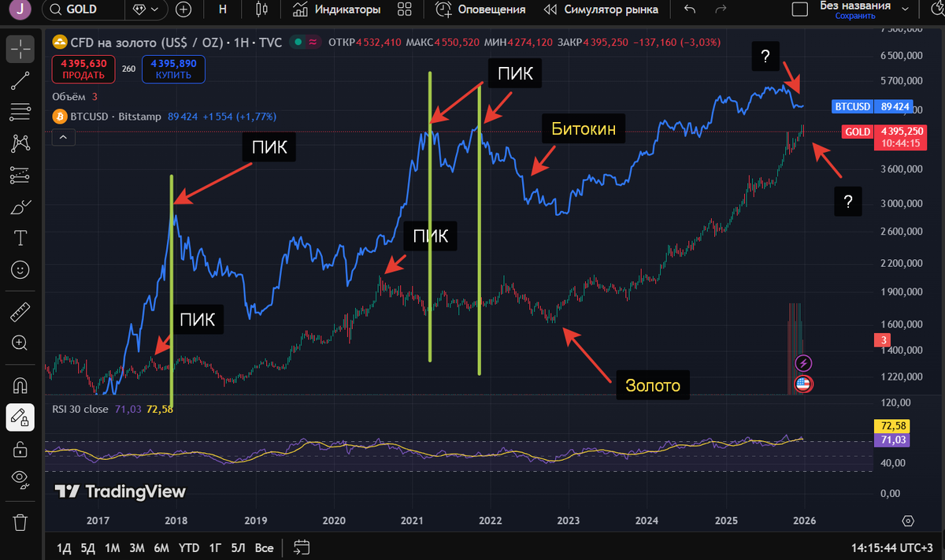Undo the last chart action
Viewport: 945px width, 560px height.
[x=690, y=9]
